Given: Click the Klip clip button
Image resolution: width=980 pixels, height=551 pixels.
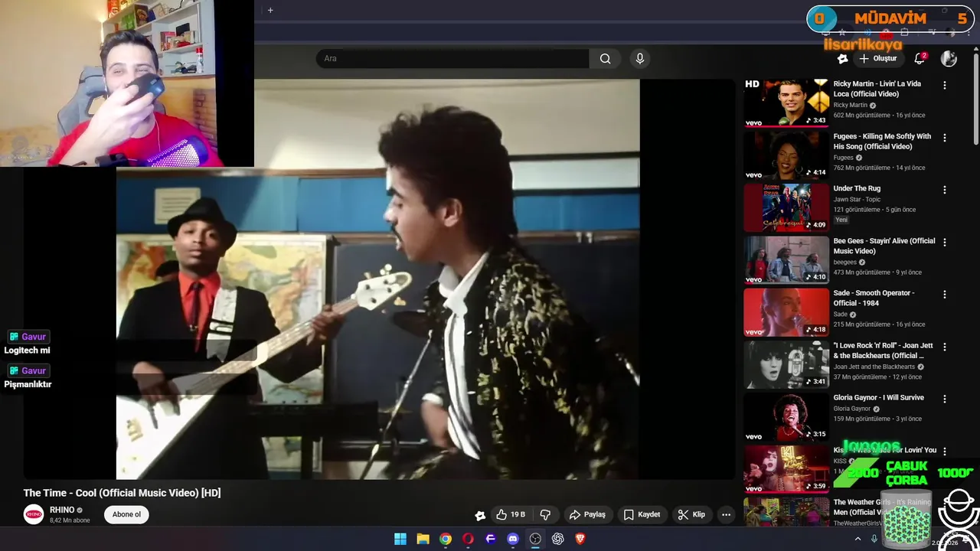Looking at the screenshot, I should pos(691,515).
